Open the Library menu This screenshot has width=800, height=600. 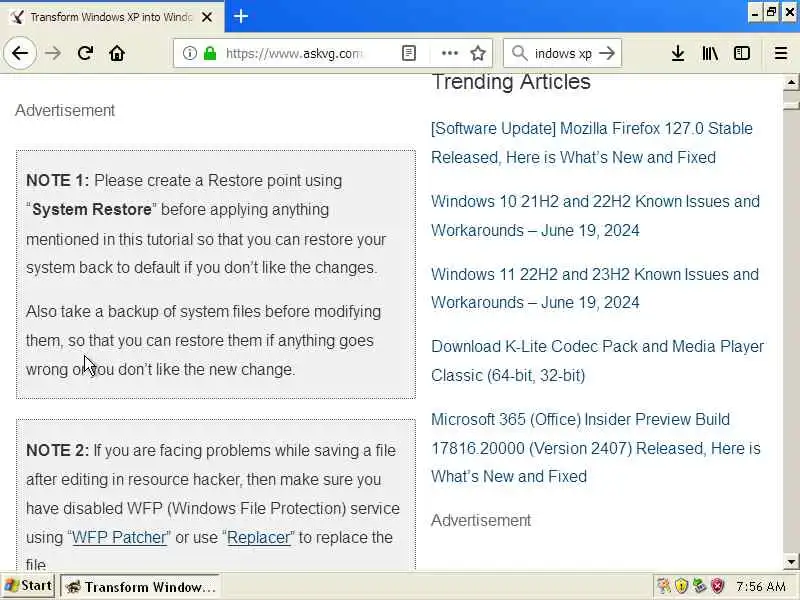click(710, 53)
